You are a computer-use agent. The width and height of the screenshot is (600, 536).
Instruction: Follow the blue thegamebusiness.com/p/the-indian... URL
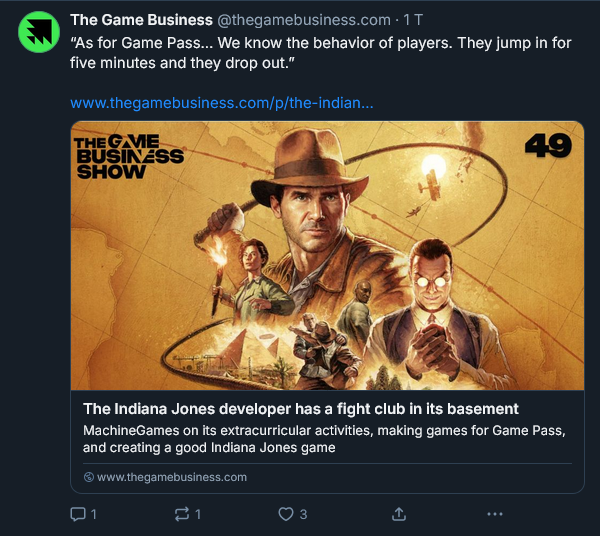tap(222, 103)
